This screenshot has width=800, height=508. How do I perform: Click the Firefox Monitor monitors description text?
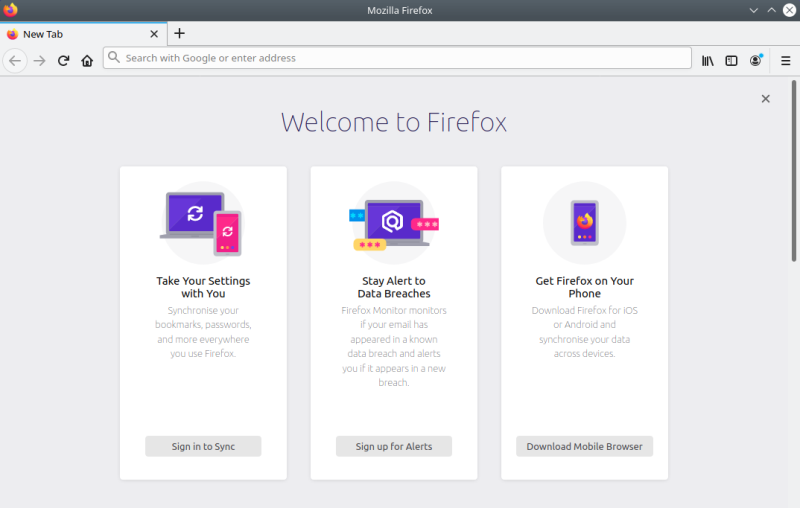tap(394, 346)
